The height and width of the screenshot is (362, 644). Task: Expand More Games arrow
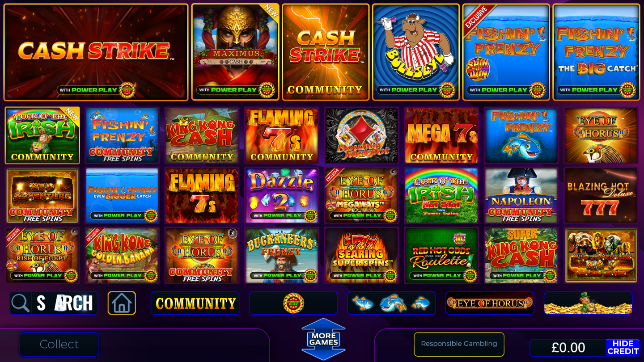click(x=323, y=339)
